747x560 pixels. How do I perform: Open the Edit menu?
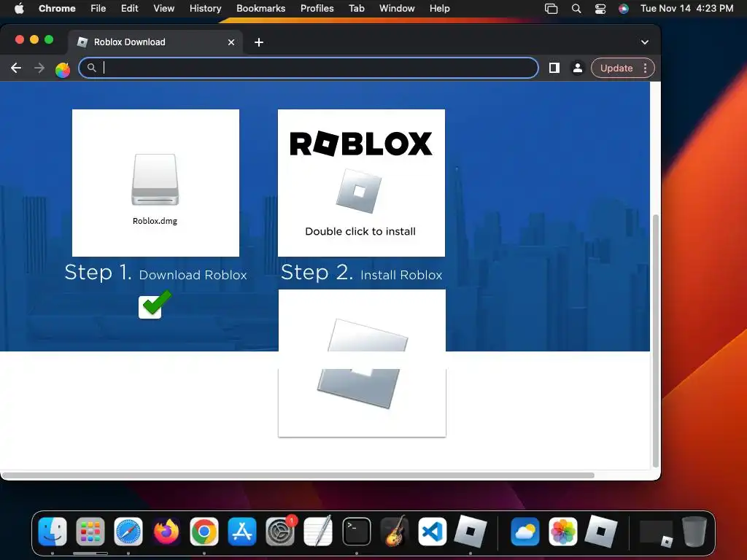(x=129, y=8)
